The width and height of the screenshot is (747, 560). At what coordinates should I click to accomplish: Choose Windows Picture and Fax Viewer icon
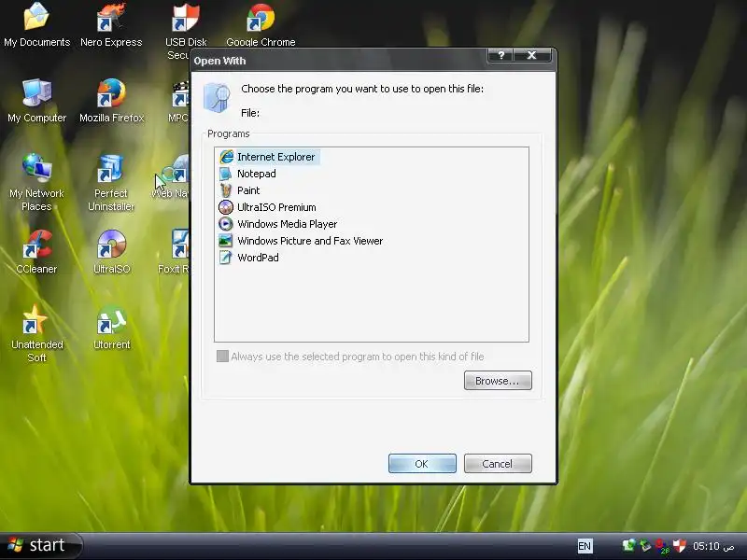[x=225, y=241]
